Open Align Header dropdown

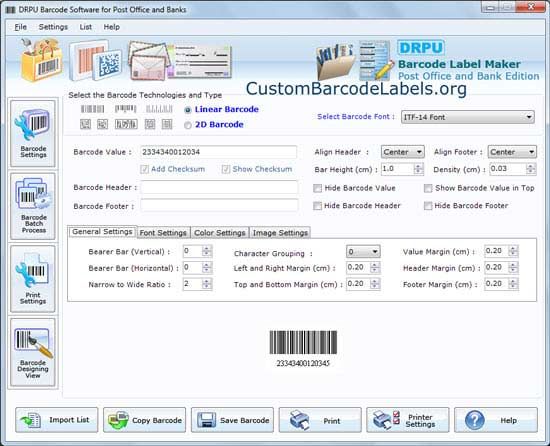[402, 152]
